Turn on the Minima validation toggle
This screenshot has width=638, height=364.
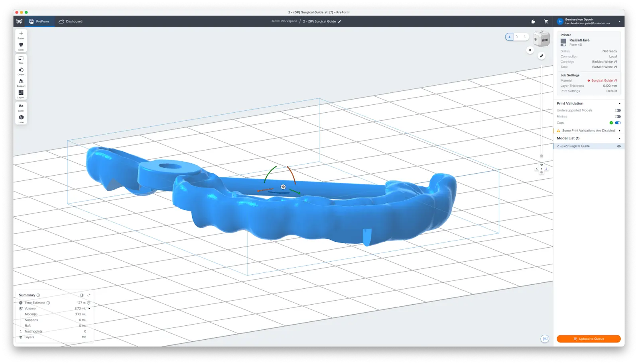tap(618, 117)
